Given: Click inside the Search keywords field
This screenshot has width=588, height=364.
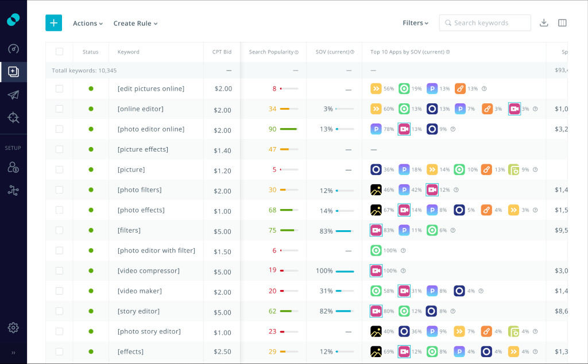Looking at the screenshot, I should click(x=485, y=23).
